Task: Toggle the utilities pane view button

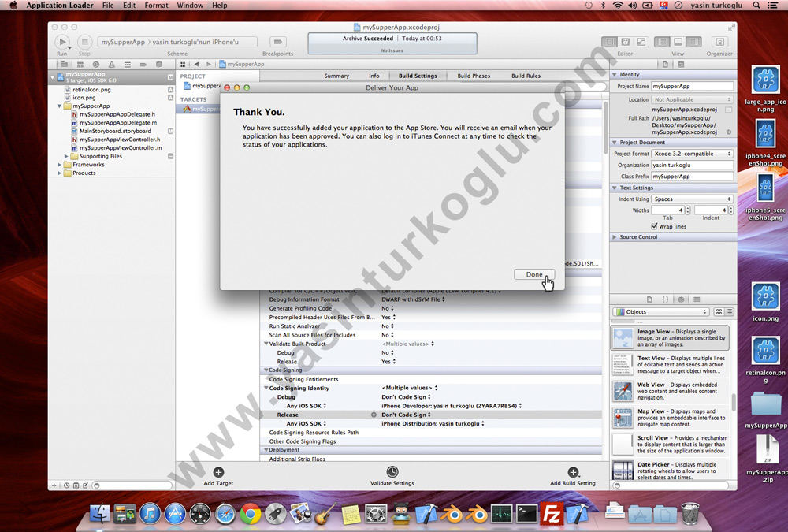Action: click(693, 42)
